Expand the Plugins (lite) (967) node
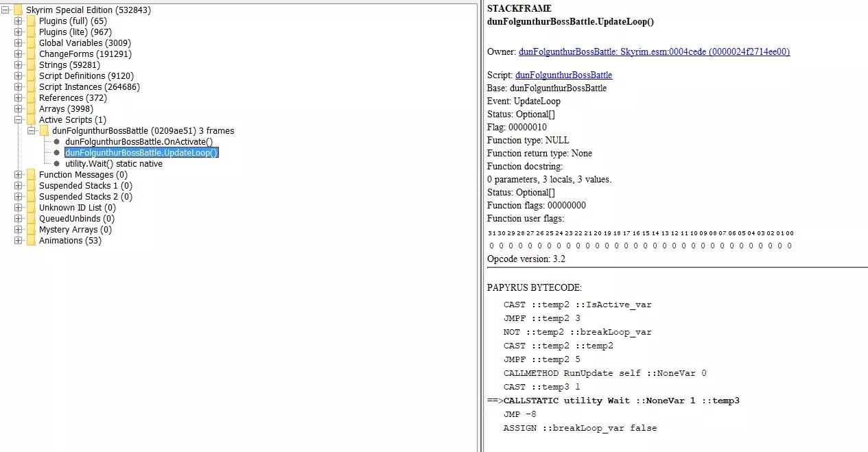Image resolution: width=868 pixels, height=452 pixels. [19, 32]
